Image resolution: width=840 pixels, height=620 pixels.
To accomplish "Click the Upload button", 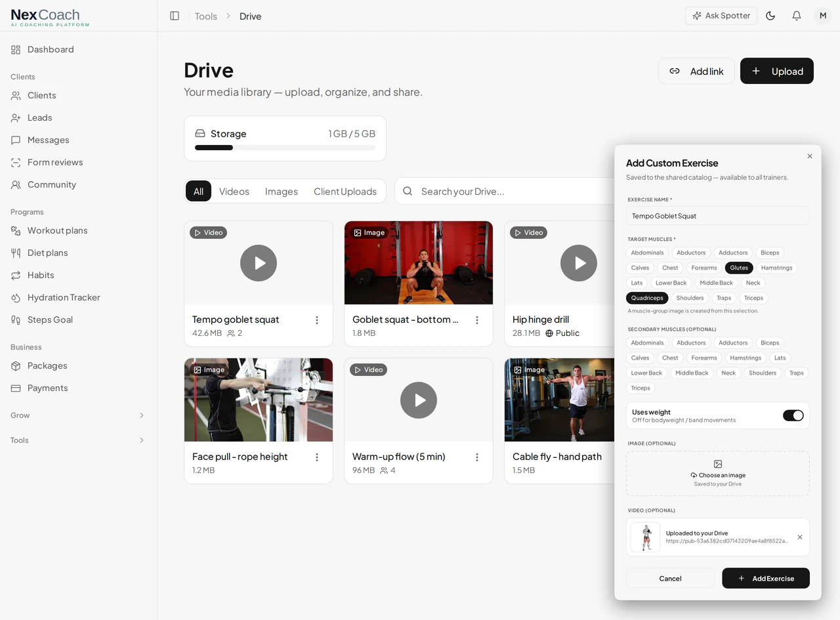I will pyautogui.click(x=777, y=71).
